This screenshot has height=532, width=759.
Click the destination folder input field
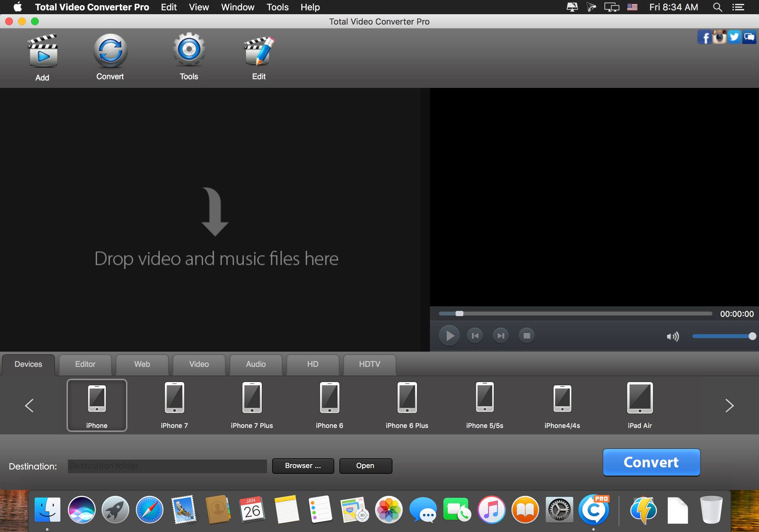pos(166,466)
